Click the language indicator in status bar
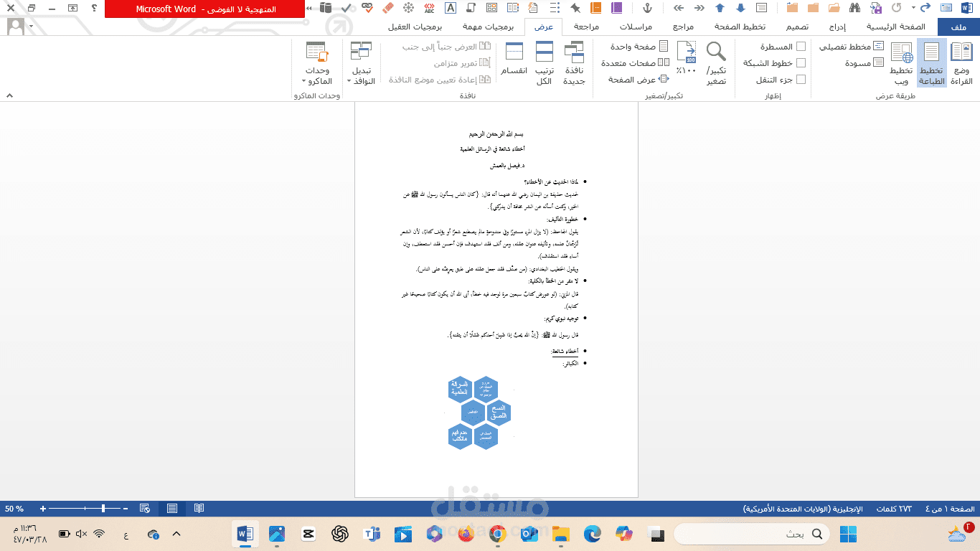This screenshot has width=980, height=551. (803, 508)
